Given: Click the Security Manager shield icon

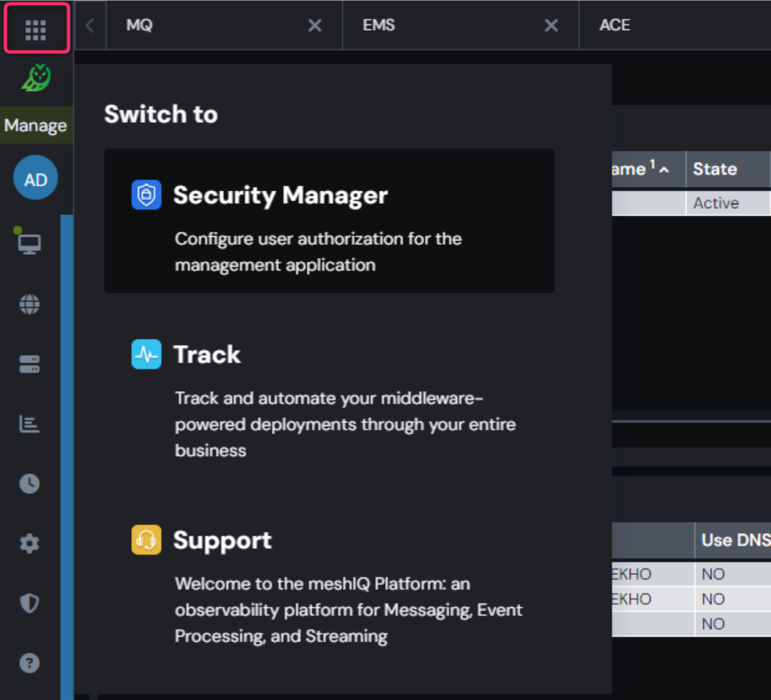Looking at the screenshot, I should click(x=146, y=195).
